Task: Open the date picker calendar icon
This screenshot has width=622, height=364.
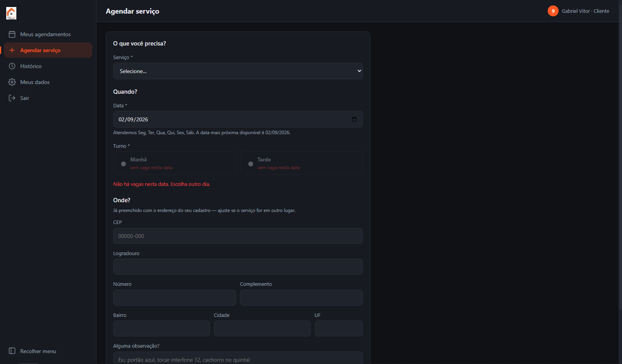Action: pyautogui.click(x=354, y=119)
